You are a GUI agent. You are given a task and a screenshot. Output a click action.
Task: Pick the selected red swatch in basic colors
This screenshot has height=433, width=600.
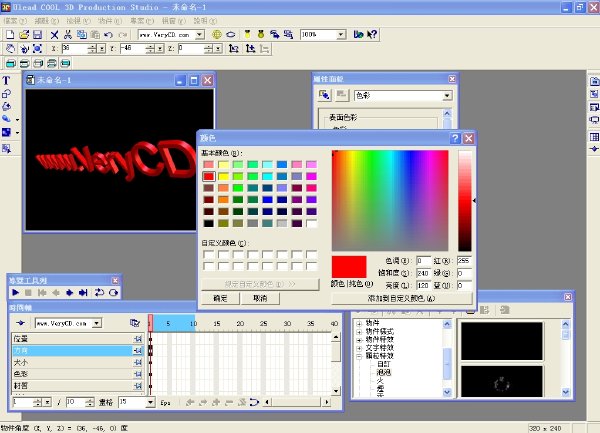coord(209,176)
